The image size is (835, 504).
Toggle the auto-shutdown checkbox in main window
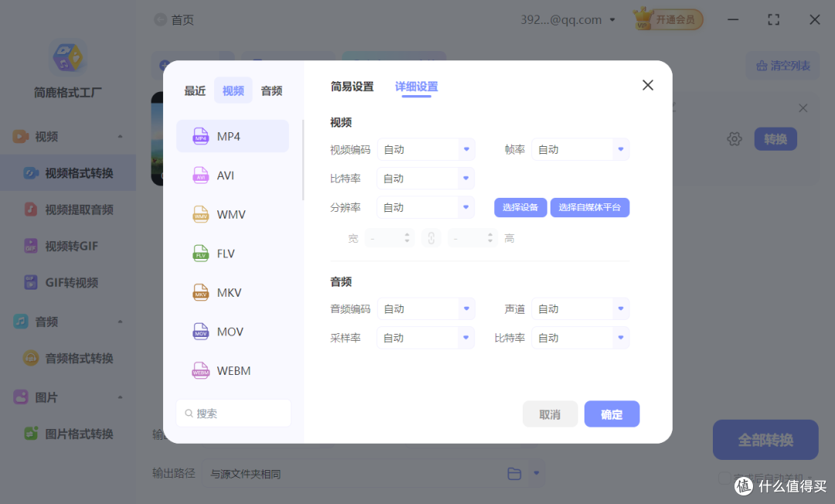click(724, 478)
